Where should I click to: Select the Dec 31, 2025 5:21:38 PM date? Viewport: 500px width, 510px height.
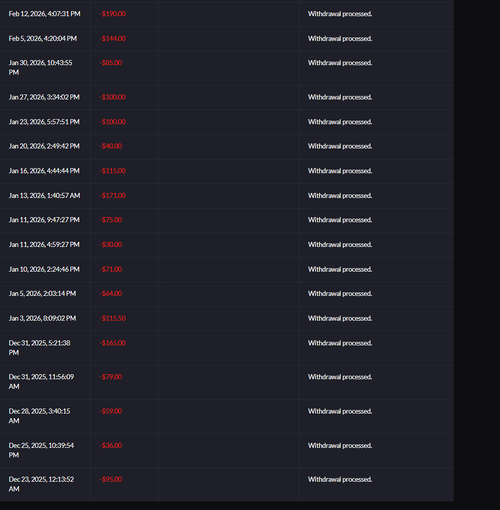39,347
